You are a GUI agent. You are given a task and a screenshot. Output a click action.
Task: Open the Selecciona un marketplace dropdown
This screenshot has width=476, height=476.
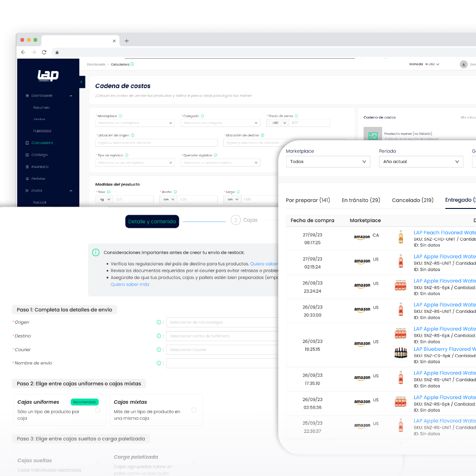click(x=135, y=123)
